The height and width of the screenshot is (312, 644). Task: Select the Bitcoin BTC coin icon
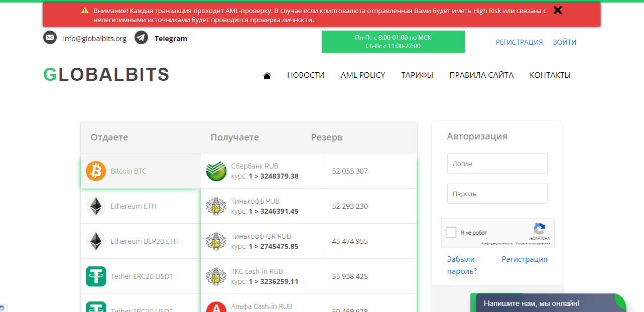[x=96, y=171]
